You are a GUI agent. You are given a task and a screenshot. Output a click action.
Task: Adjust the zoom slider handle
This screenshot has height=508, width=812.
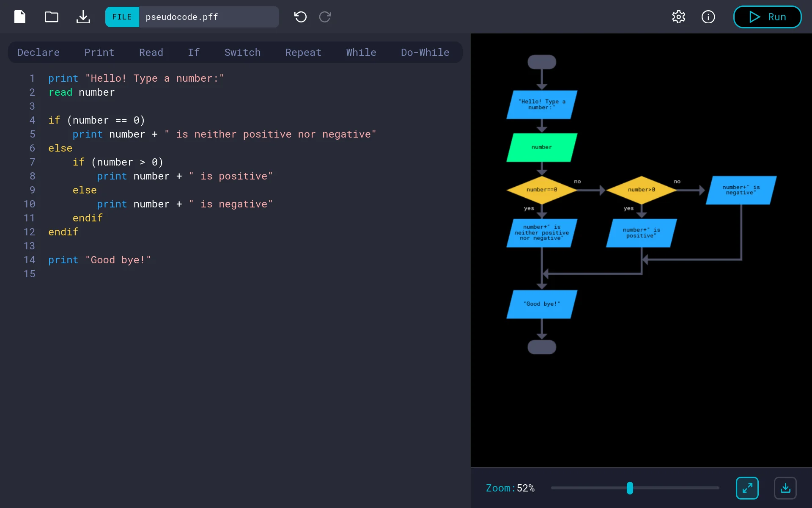(630, 488)
